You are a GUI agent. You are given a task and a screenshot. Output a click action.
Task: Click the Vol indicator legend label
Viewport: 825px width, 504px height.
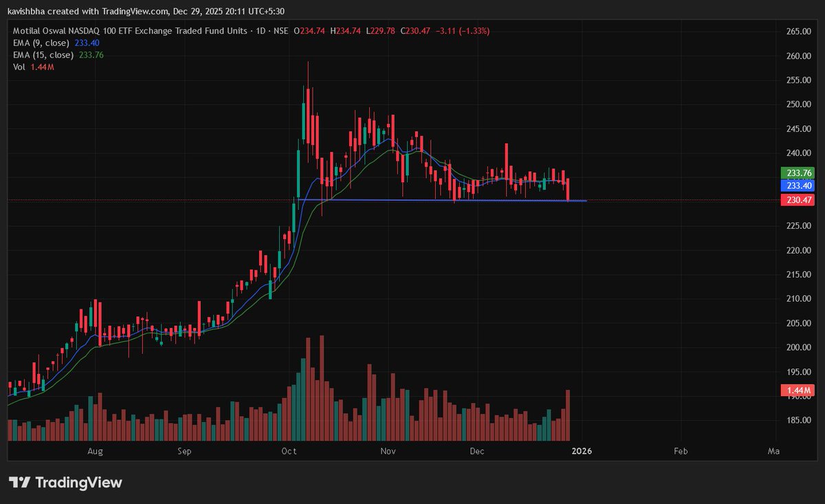coord(19,67)
